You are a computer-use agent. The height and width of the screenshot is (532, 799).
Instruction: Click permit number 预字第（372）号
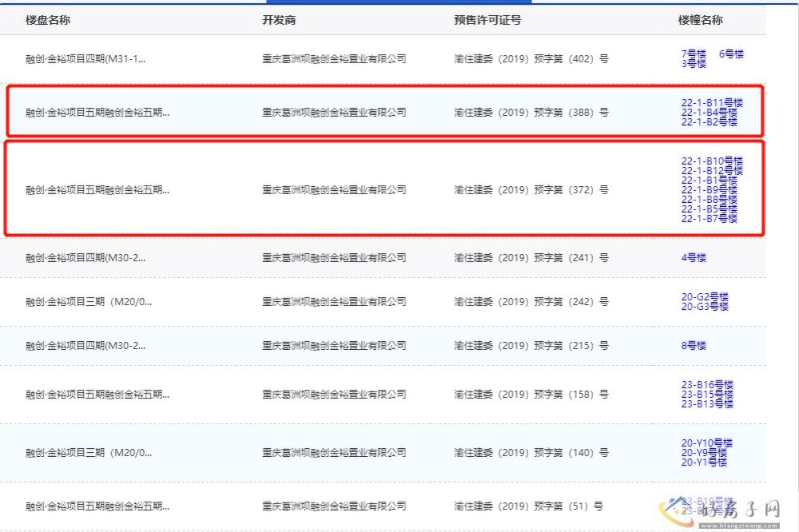coord(531,190)
